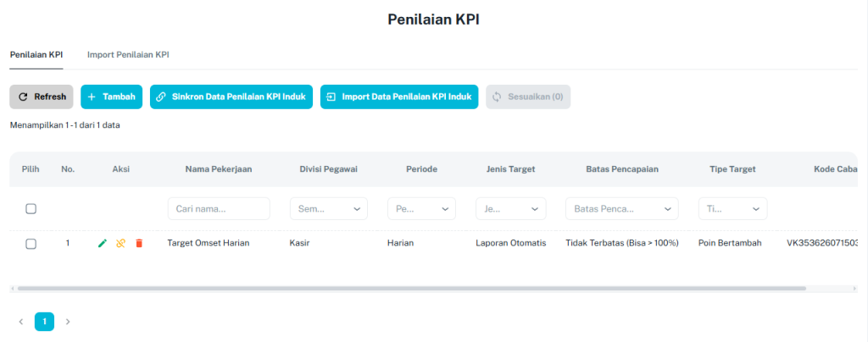Viewport: 868px width, 342px height.
Task: Open the Divisi Pegawai filter dropdown
Action: click(x=329, y=209)
